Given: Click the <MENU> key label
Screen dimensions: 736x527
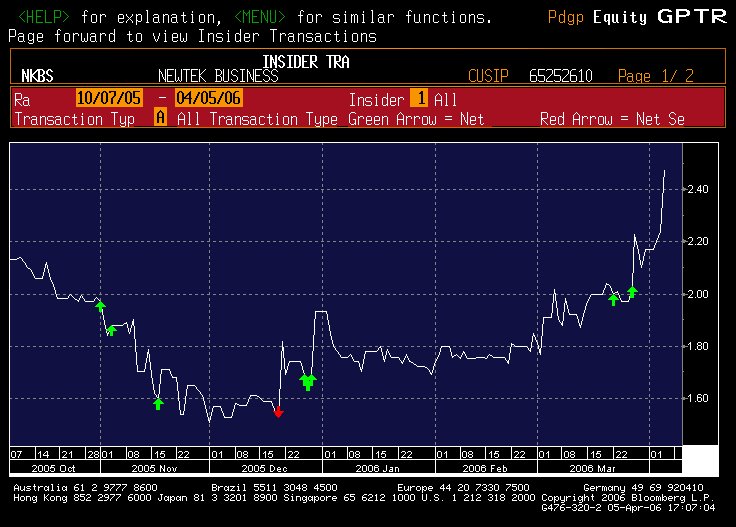Looking at the screenshot, I should tap(260, 17).
